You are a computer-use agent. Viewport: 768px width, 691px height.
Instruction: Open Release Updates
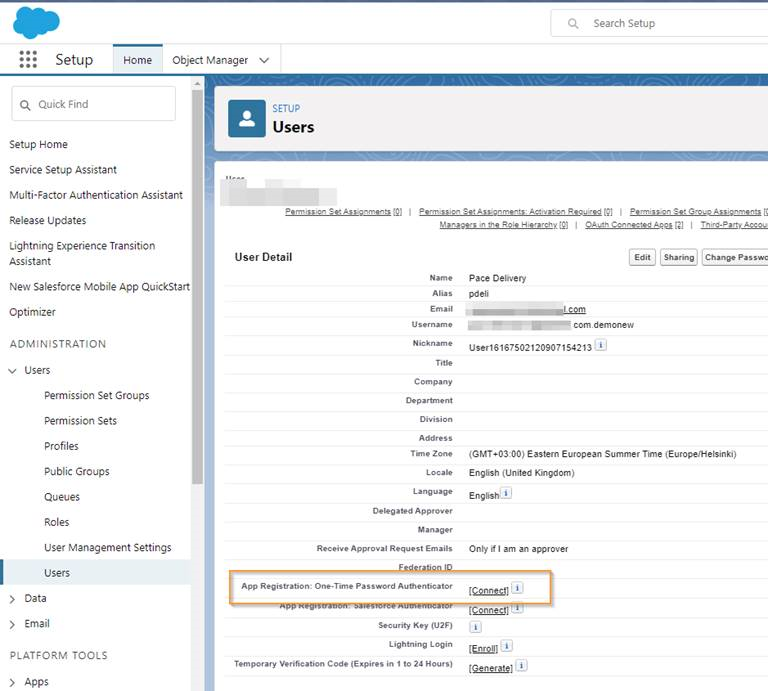click(x=48, y=220)
